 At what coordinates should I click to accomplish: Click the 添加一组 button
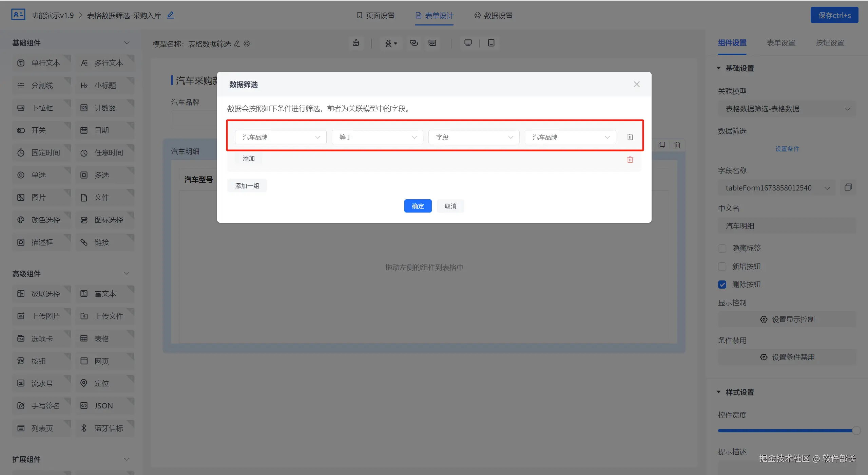coord(247,186)
